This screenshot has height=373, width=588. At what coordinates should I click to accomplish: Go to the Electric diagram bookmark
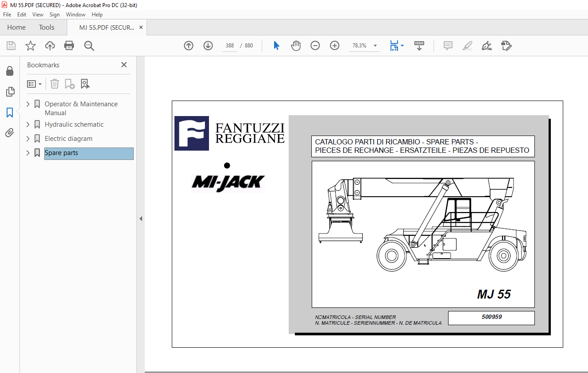click(x=69, y=139)
